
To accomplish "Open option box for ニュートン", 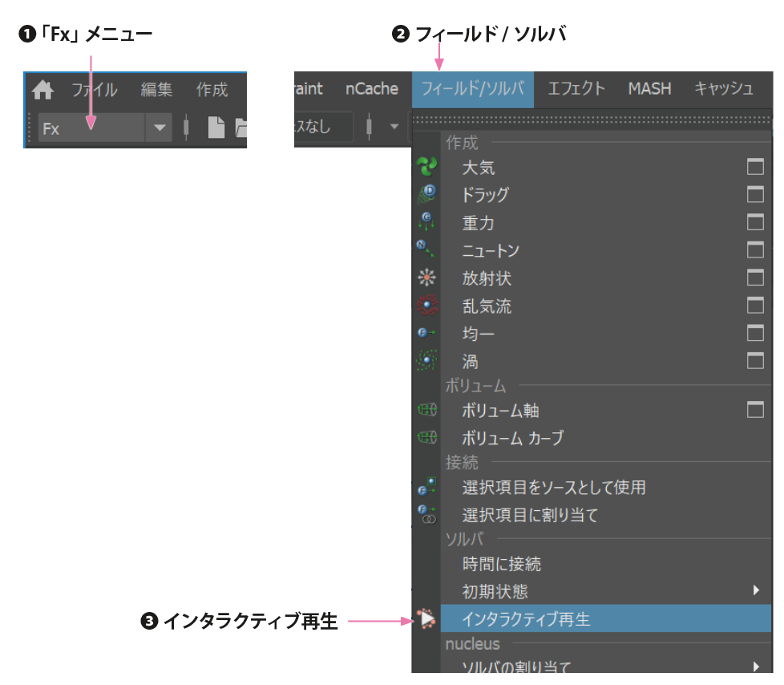I will point(754,250).
